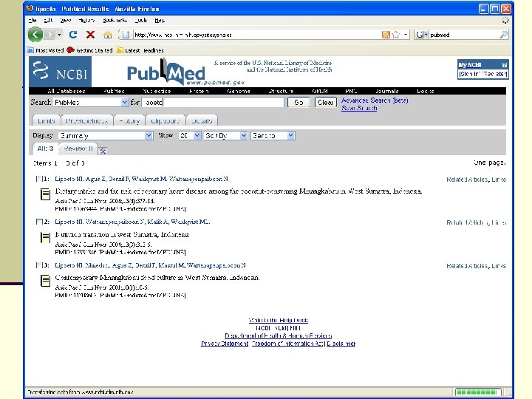Click the page identity icon in address bar
The height and width of the screenshot is (399, 532).
click(126, 35)
